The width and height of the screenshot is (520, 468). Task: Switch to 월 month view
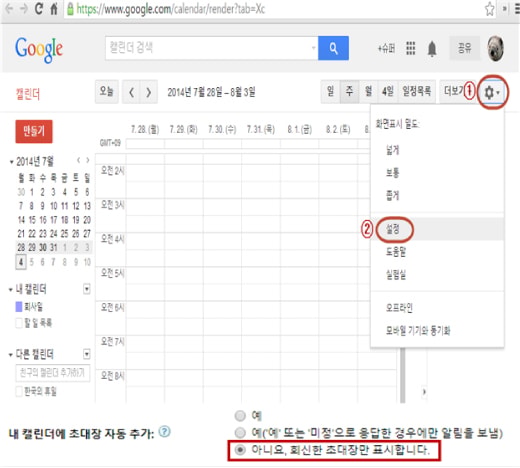[368, 92]
